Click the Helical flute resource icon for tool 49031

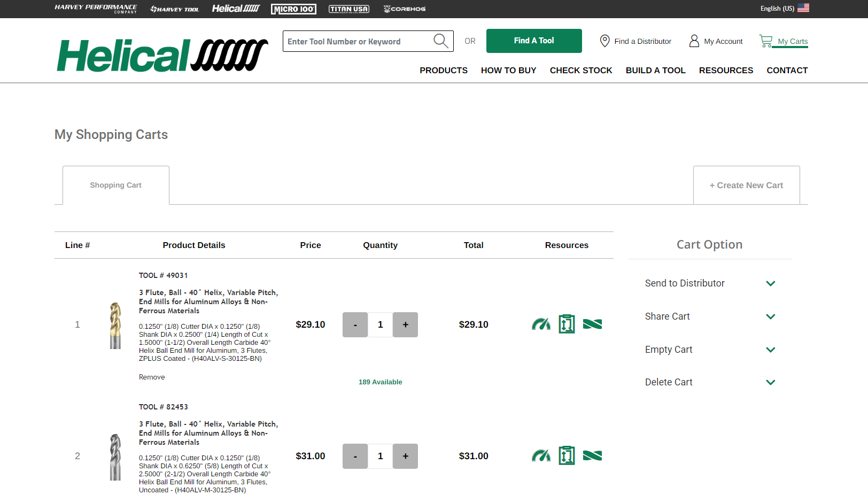point(593,324)
